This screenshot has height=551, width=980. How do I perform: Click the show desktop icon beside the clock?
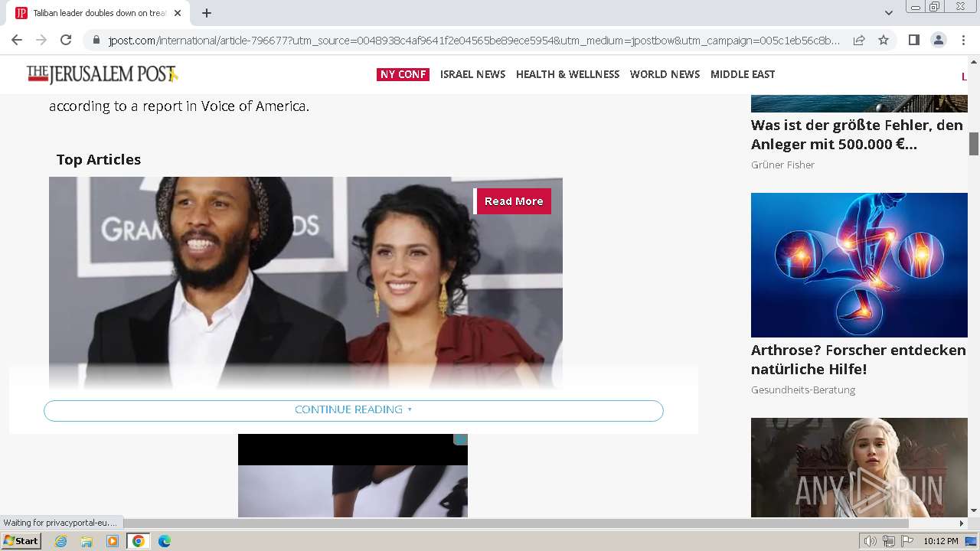971,541
